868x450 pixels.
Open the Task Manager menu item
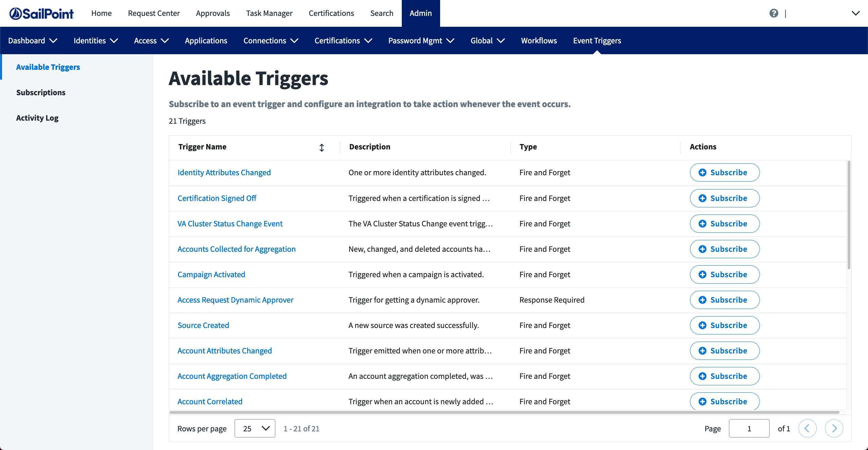[x=269, y=13]
